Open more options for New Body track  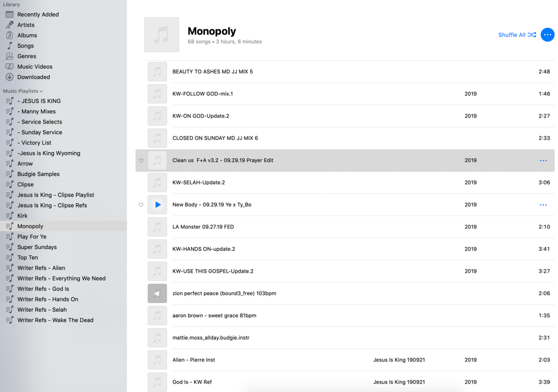(x=543, y=205)
